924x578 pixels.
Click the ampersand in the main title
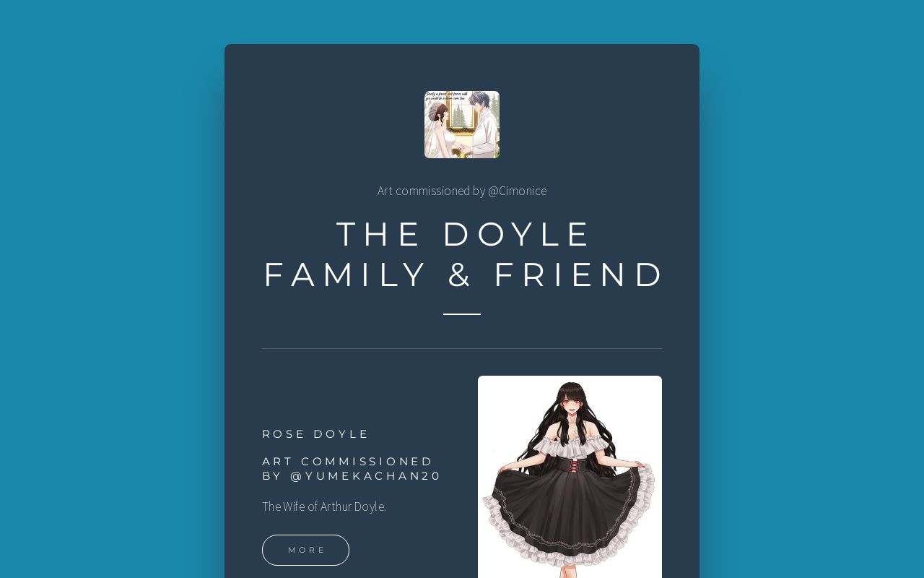[x=460, y=275]
